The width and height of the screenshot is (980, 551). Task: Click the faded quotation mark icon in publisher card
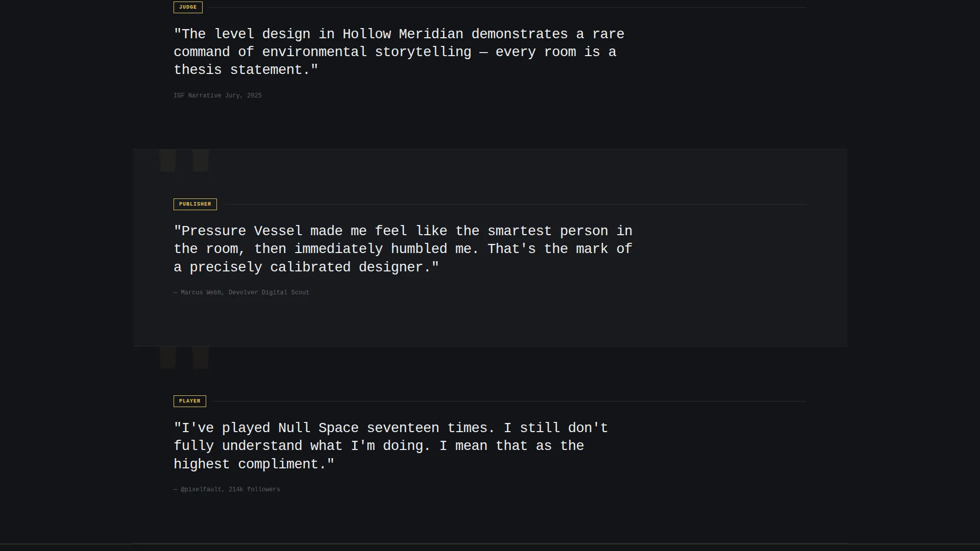click(184, 161)
